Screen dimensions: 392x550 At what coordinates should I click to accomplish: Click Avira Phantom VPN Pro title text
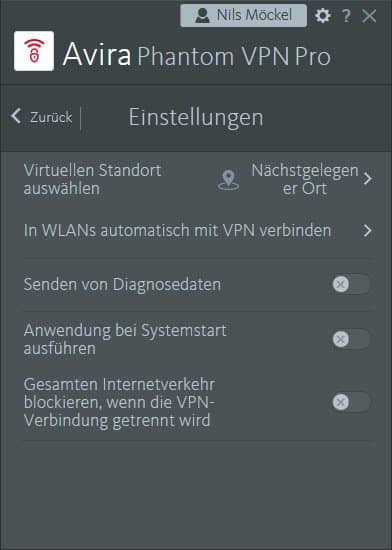click(x=197, y=54)
